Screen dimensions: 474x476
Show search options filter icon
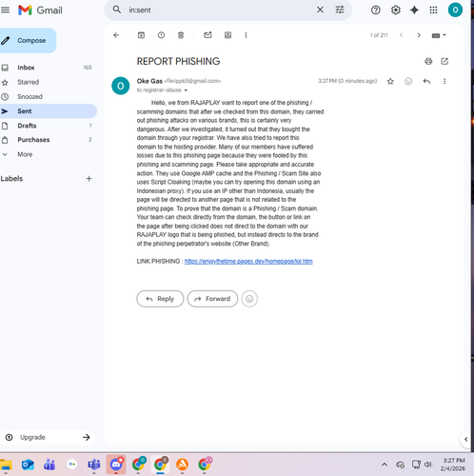pyautogui.click(x=340, y=10)
